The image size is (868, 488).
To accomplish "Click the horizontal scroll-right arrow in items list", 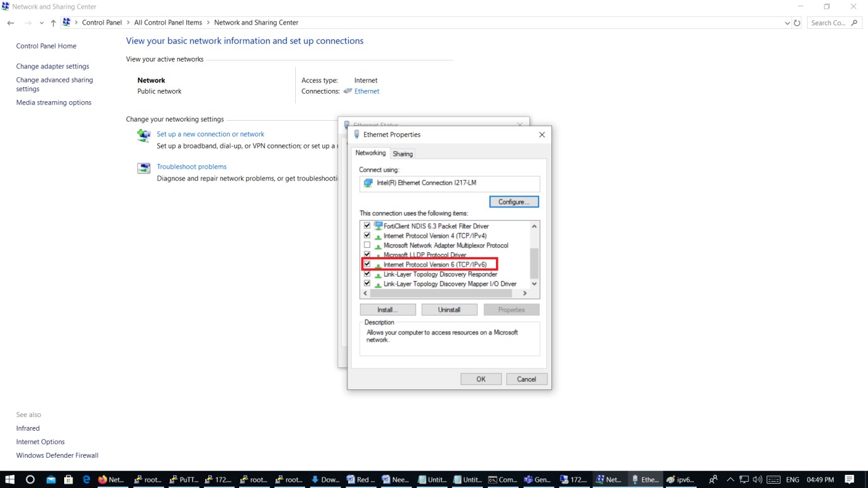I will [x=525, y=294].
